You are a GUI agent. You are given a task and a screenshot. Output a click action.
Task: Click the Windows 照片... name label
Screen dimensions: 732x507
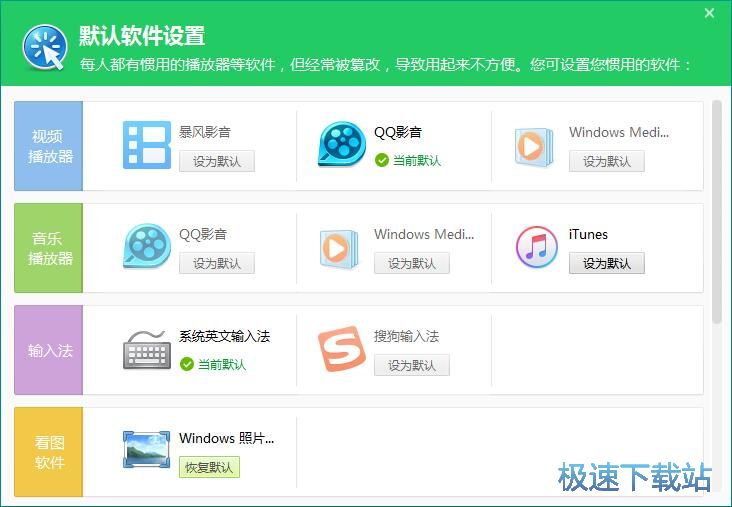tap(226, 438)
